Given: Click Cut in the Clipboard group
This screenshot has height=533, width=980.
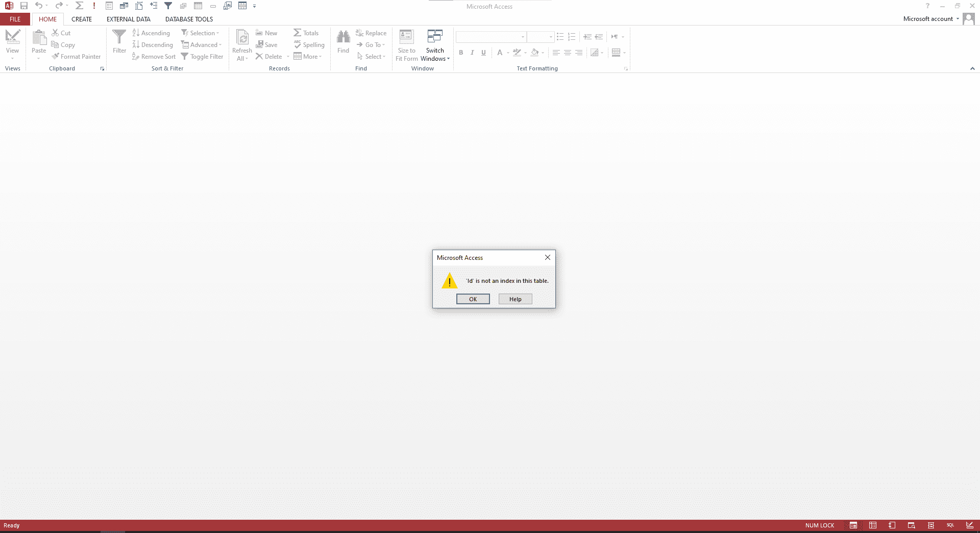Looking at the screenshot, I should (x=61, y=33).
